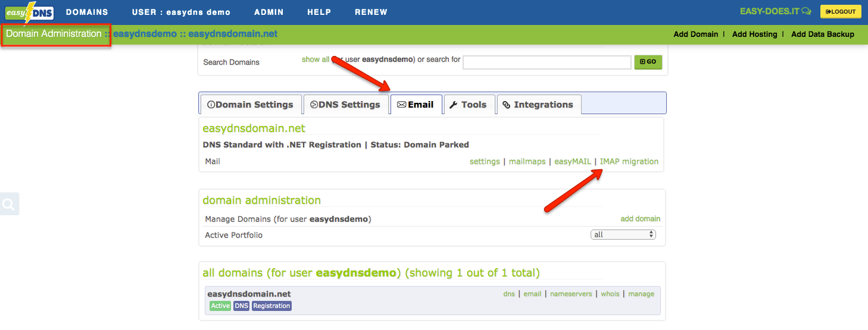Focus the domain search input field

pos(547,62)
